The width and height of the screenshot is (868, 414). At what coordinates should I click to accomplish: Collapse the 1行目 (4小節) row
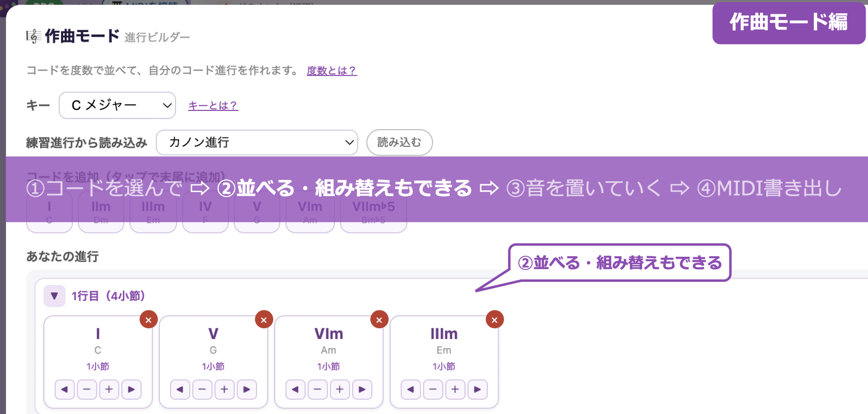54,296
